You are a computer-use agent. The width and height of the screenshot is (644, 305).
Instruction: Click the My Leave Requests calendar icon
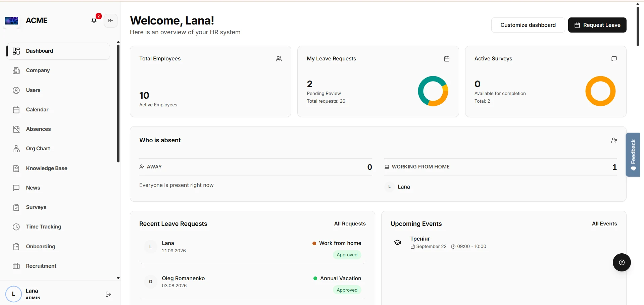(x=447, y=59)
